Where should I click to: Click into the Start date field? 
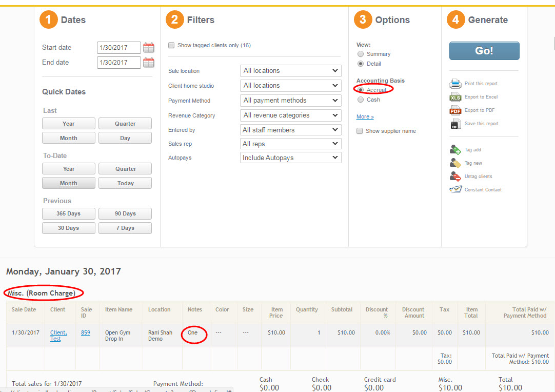click(x=118, y=48)
